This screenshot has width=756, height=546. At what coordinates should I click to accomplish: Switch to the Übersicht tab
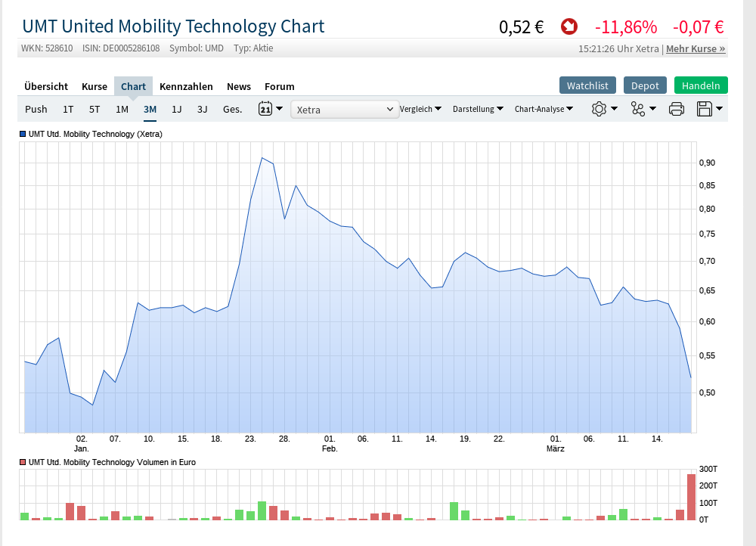(x=46, y=86)
